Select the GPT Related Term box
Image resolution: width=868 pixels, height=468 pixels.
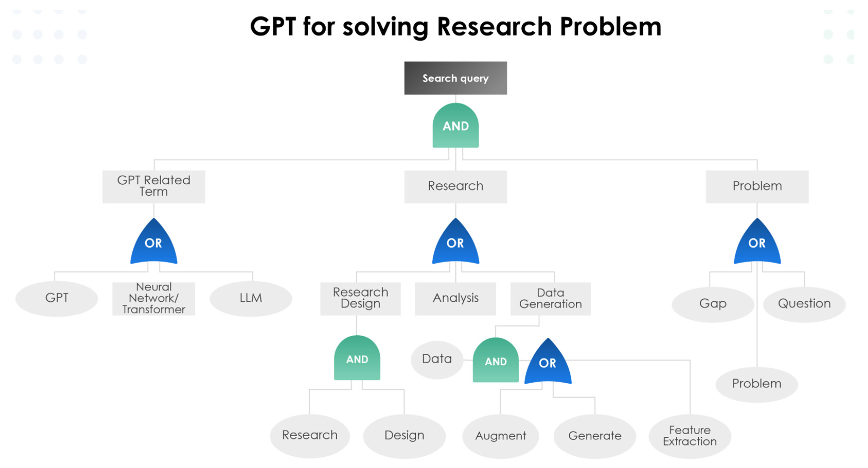(x=154, y=186)
